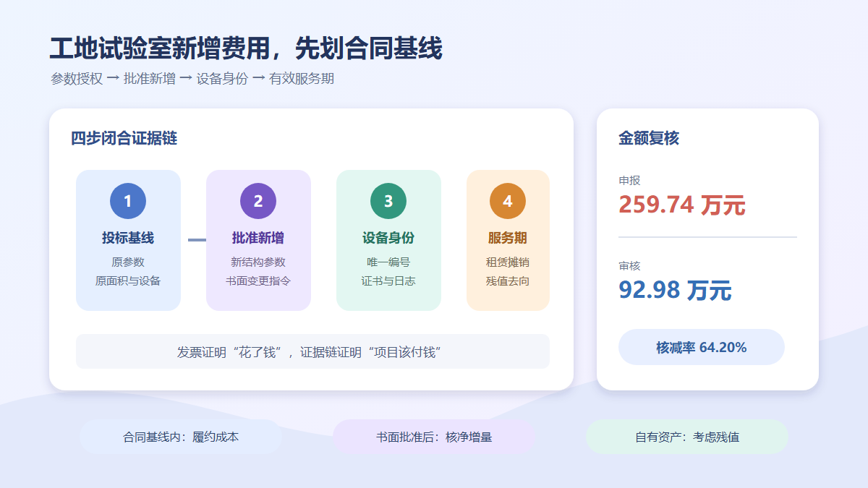Click the green step 3 circle badge
Viewport: 868px width, 488px height.
tap(388, 201)
